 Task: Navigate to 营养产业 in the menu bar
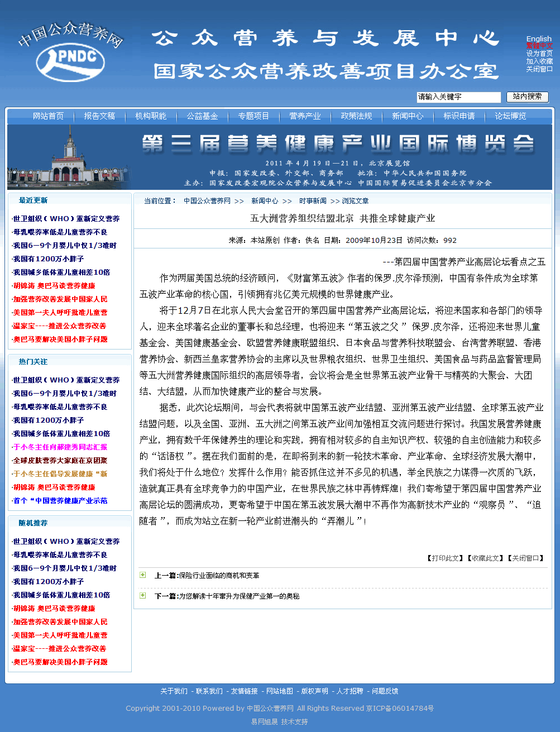point(305,116)
